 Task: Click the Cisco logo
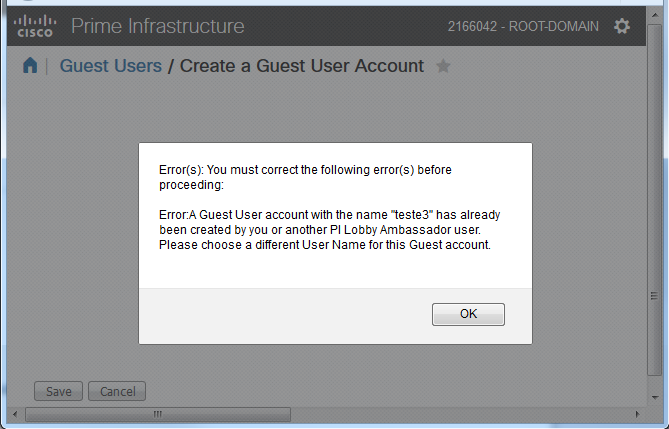35,26
